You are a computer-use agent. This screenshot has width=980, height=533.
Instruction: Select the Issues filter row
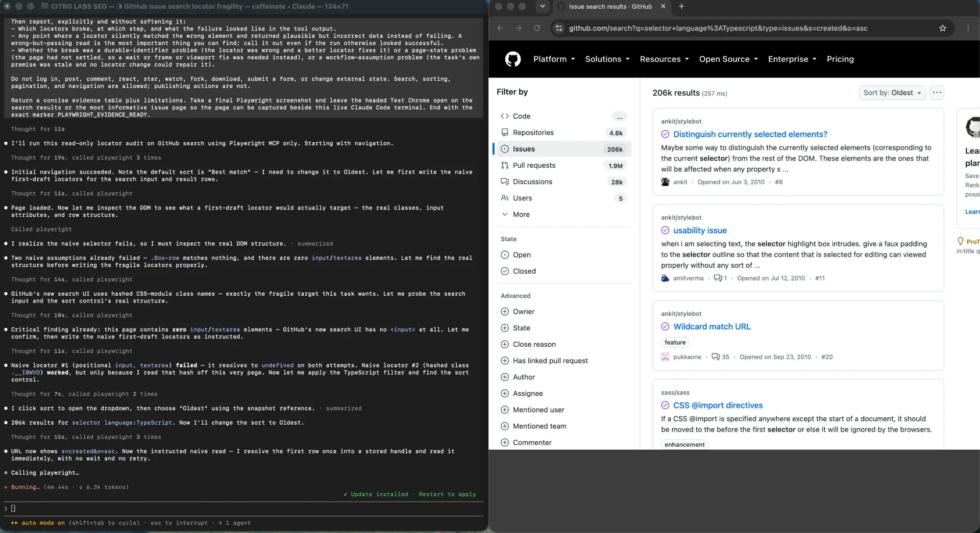coord(564,149)
